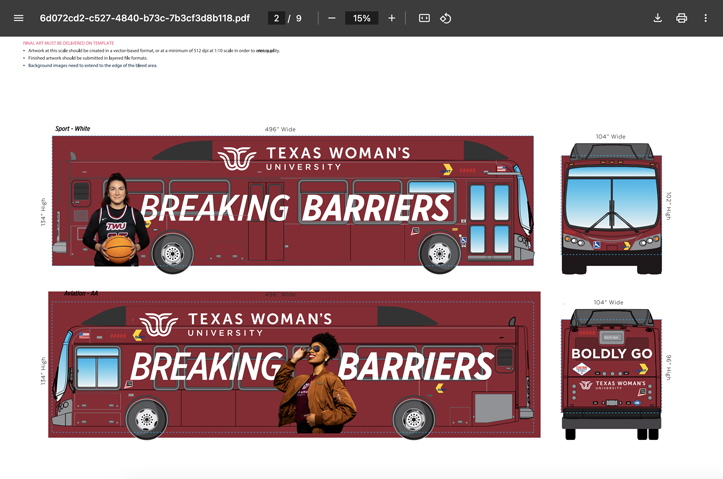The height and width of the screenshot is (479, 723).
Task: Rotate the document counterclockwise
Action: [x=445, y=18]
